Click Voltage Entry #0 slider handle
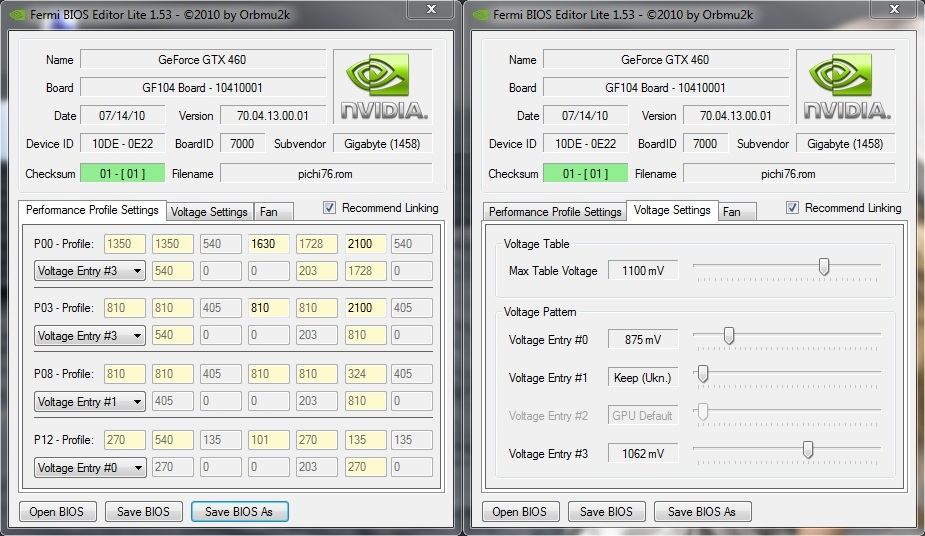The height and width of the screenshot is (536, 925). (729, 336)
